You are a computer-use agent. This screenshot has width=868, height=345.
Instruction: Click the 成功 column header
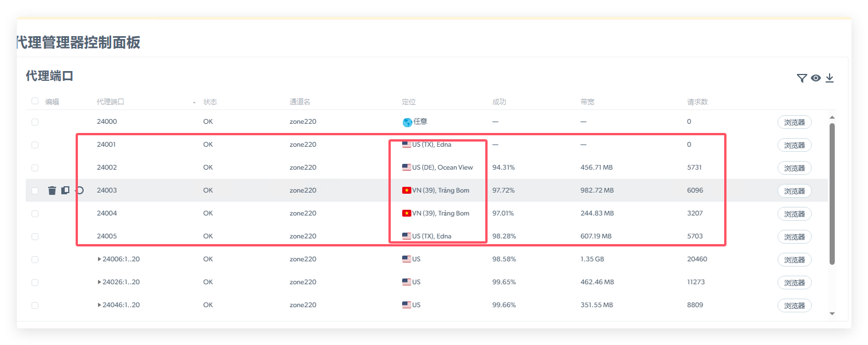coord(499,102)
